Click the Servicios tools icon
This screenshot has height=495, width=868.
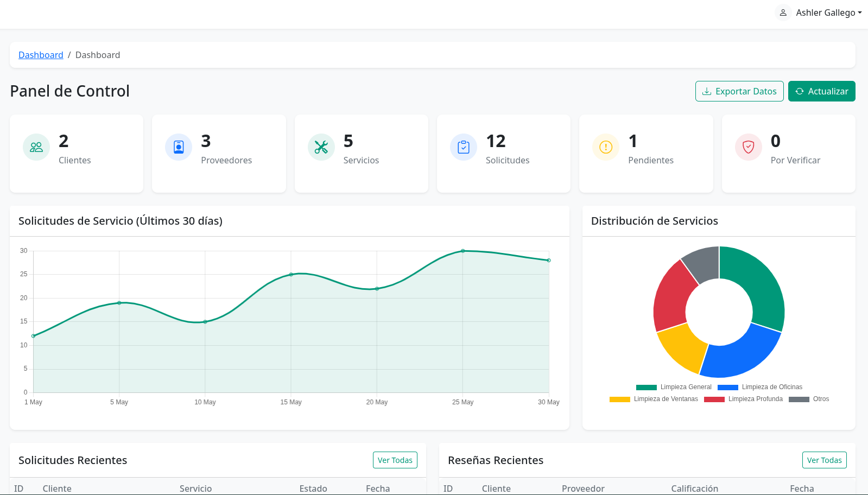tap(321, 147)
